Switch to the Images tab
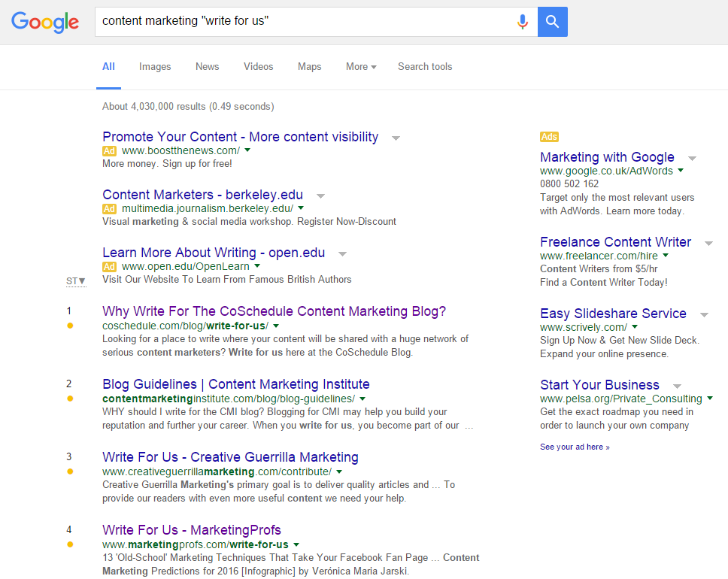 pyautogui.click(x=155, y=67)
